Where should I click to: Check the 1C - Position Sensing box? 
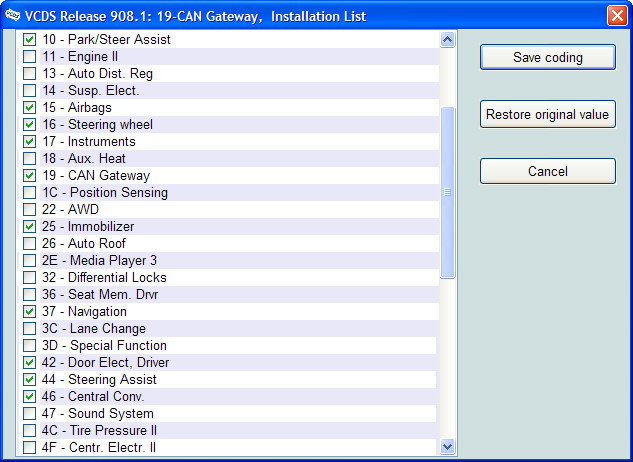coord(29,193)
